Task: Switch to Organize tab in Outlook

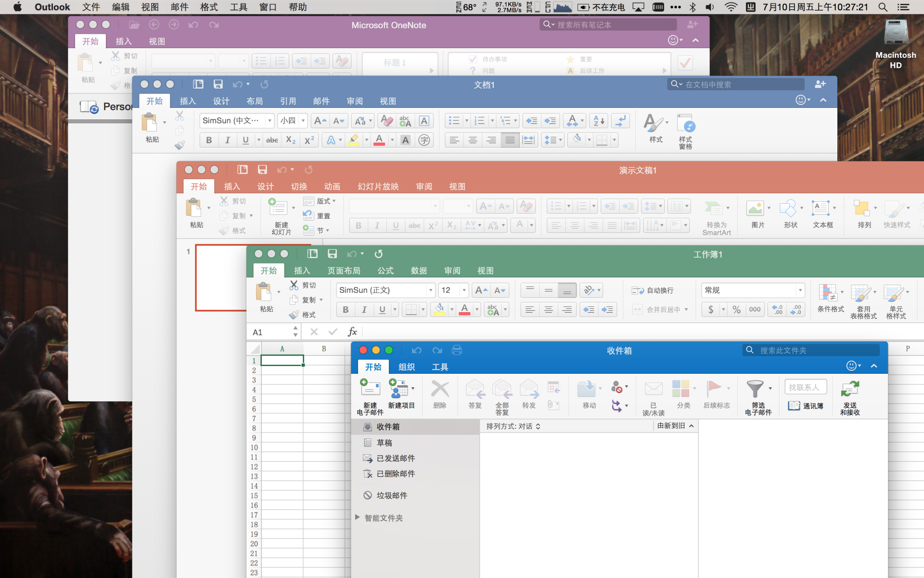Action: (x=406, y=367)
